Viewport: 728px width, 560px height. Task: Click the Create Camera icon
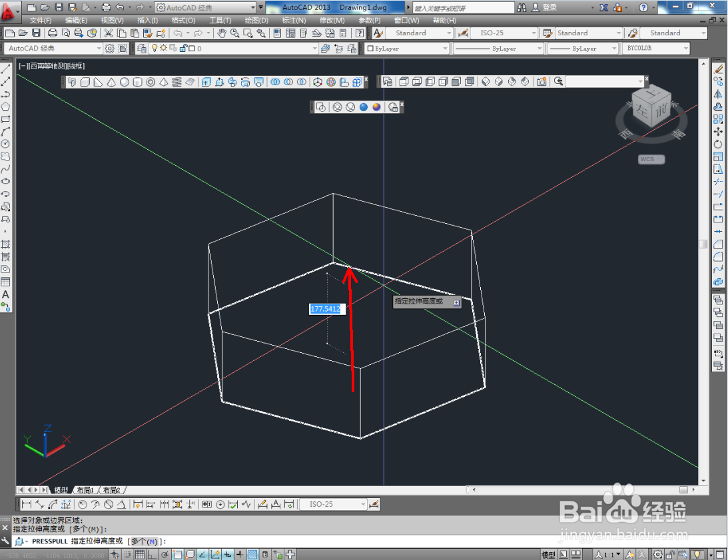542,82
